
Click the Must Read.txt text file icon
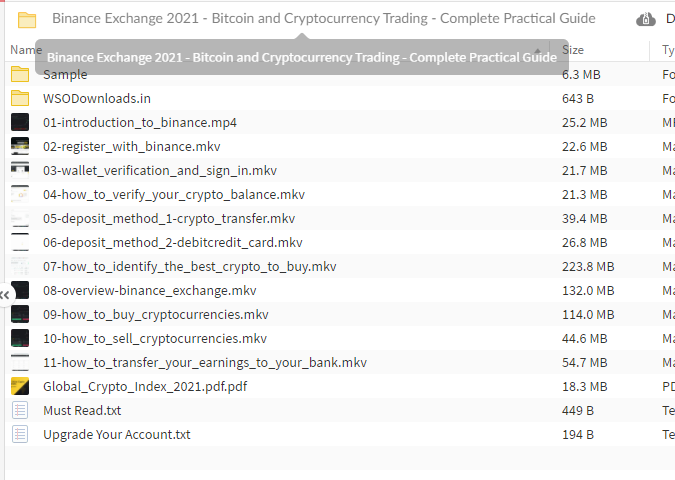pos(20,410)
